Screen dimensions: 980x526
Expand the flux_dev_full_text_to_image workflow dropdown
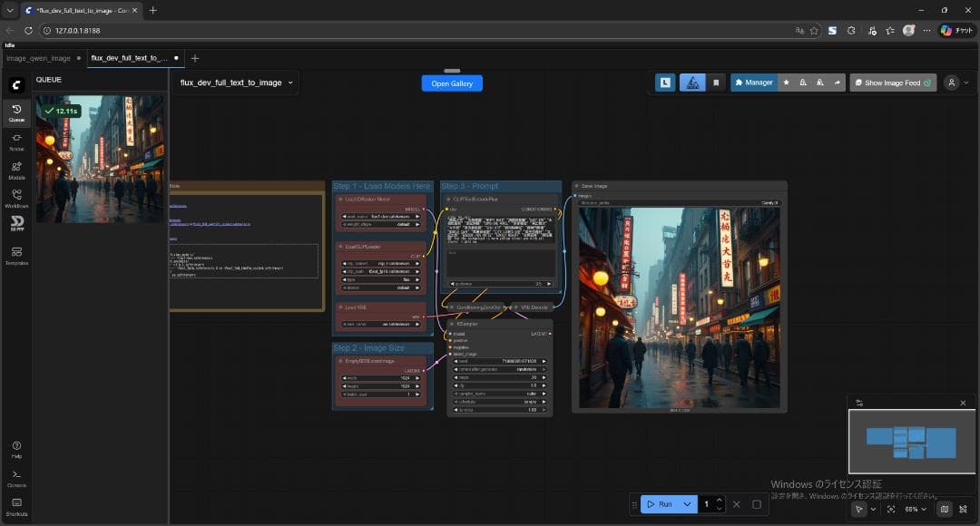coord(290,83)
